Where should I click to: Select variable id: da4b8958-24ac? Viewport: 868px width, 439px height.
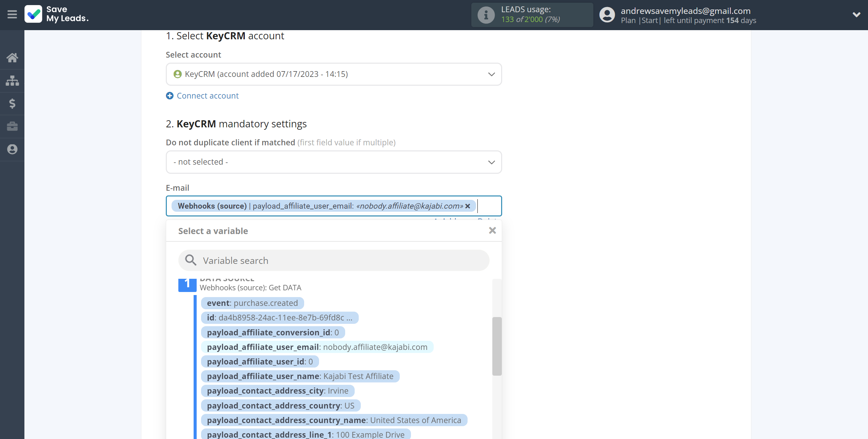pyautogui.click(x=279, y=317)
